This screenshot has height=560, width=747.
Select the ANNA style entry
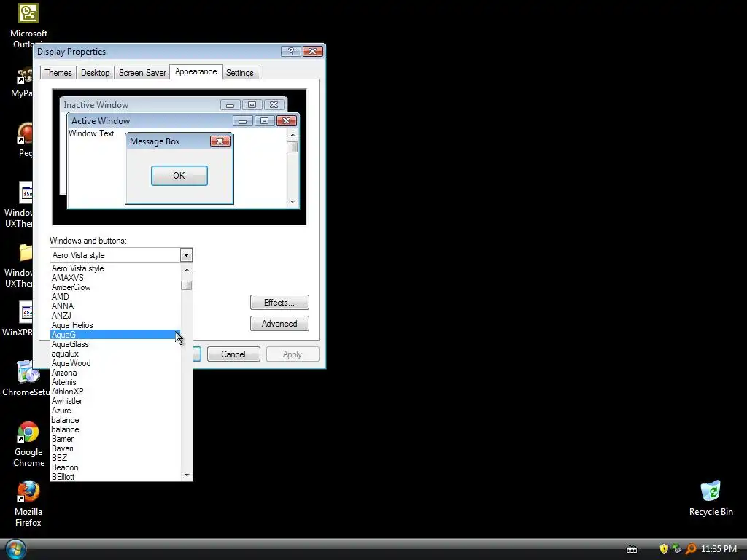coord(115,306)
